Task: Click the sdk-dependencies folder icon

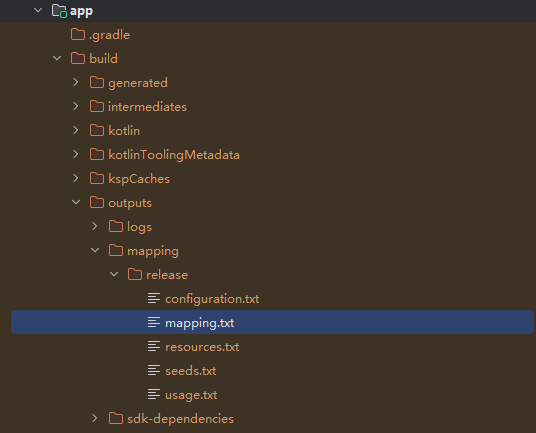Action: (116, 418)
